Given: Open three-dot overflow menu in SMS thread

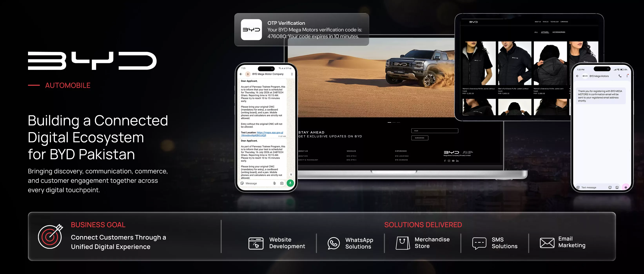Looking at the screenshot, I should (x=627, y=76).
